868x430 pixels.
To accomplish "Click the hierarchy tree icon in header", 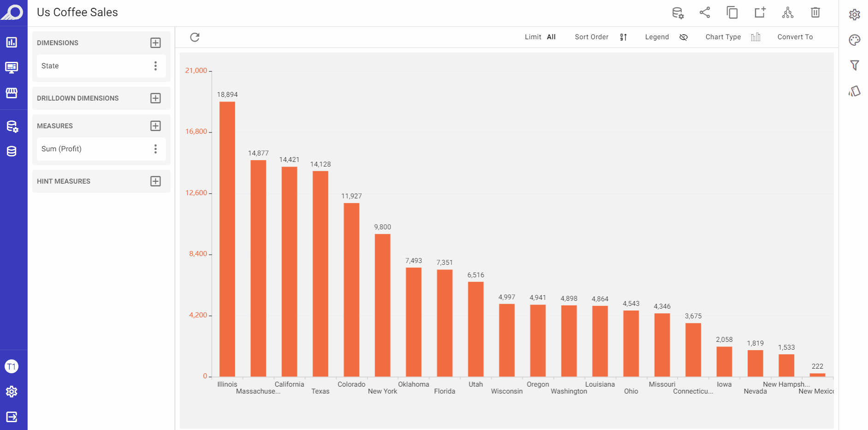I will (x=788, y=12).
